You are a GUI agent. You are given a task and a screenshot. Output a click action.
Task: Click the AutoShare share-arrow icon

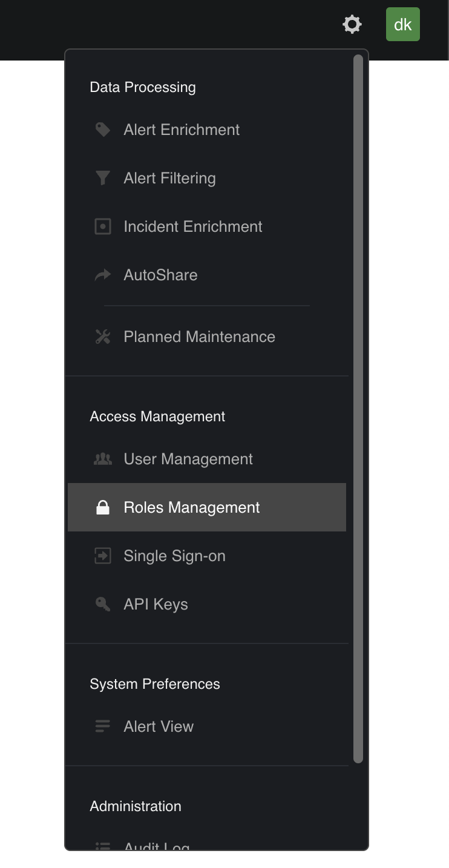coord(102,274)
